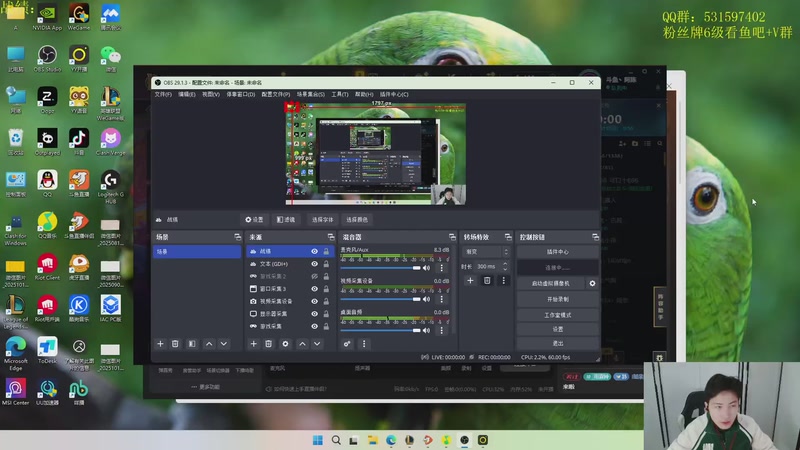The width and height of the screenshot is (800, 450).
Task: Adjust the 麦克风/Aux volume slider
Action: point(380,268)
